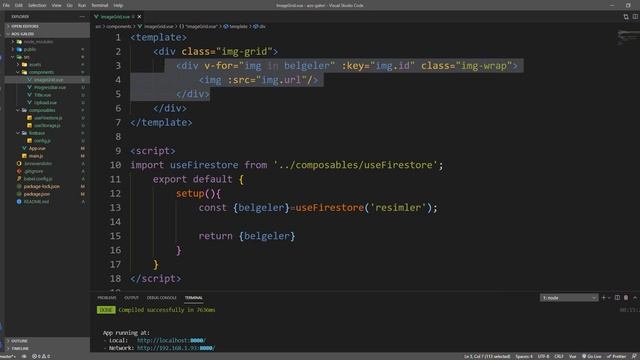Click the errors and warnings status item
640x360 pixels.
pos(41,356)
